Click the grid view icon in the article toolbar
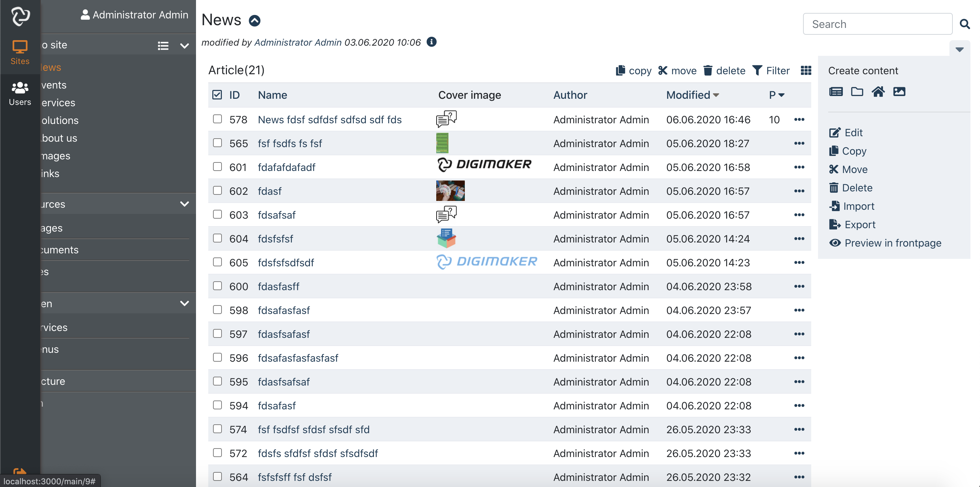The image size is (980, 487). pos(805,70)
